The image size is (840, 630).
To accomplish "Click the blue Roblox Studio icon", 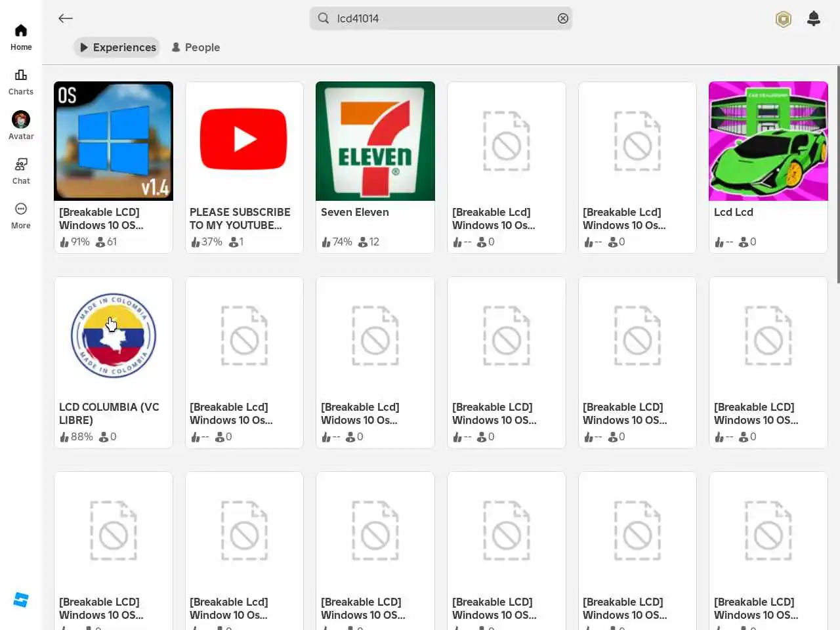I will click(21, 600).
